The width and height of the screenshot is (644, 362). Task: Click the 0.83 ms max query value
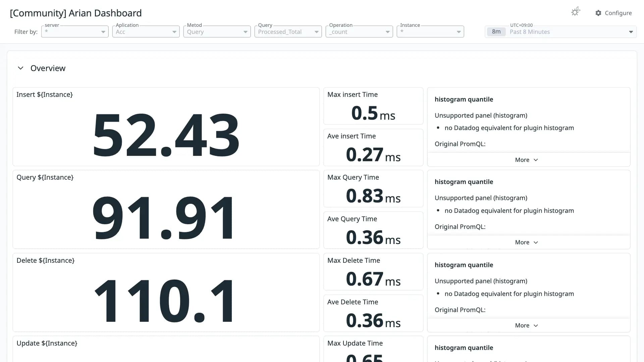373,196
